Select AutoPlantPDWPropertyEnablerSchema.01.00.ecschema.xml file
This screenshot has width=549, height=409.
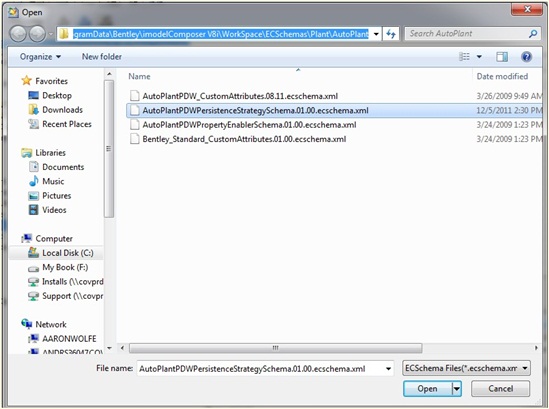coord(249,125)
